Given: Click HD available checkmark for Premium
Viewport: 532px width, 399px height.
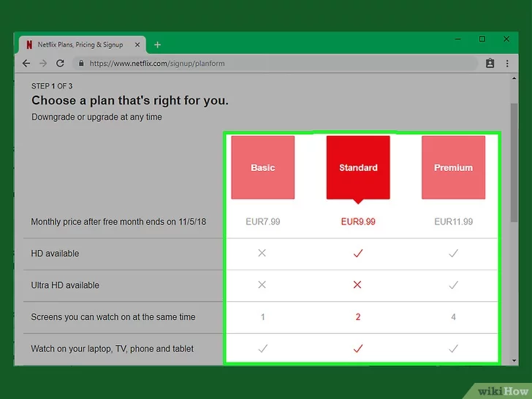Looking at the screenshot, I should point(453,253).
